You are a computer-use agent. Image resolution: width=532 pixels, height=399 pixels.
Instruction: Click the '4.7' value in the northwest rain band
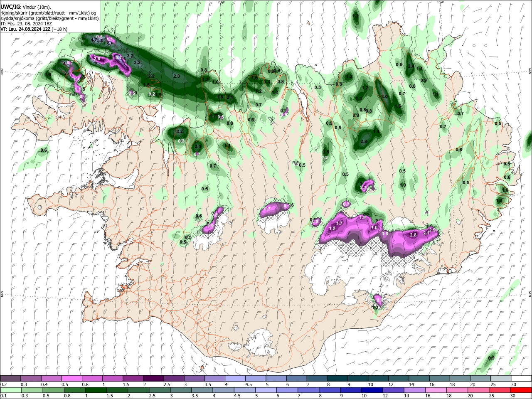point(94,40)
